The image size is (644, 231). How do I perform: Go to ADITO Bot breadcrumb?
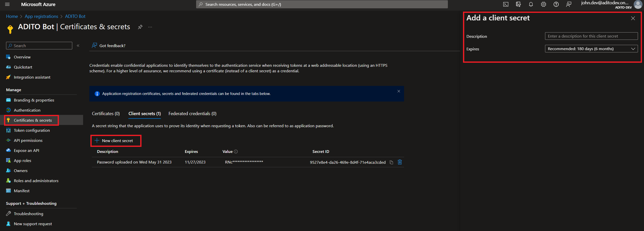tap(75, 16)
